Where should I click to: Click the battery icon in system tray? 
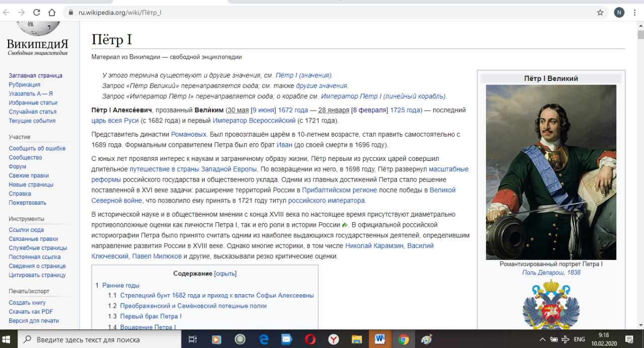(x=554, y=339)
